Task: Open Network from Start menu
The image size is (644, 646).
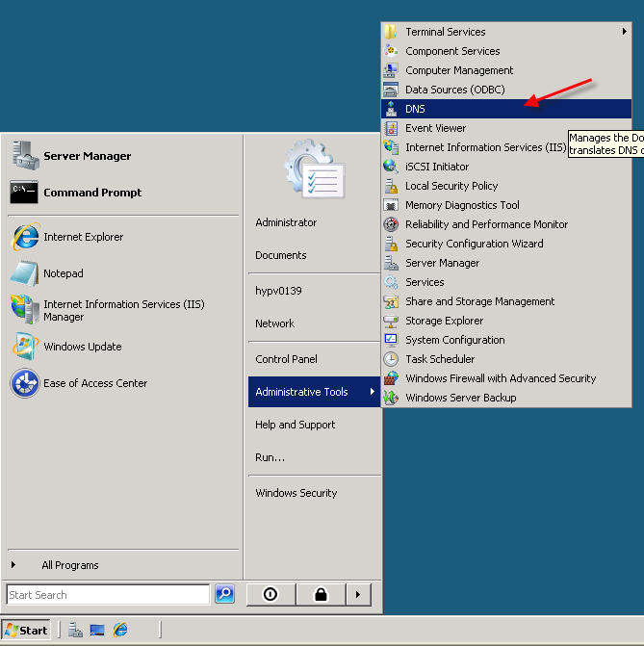Action: (x=274, y=323)
